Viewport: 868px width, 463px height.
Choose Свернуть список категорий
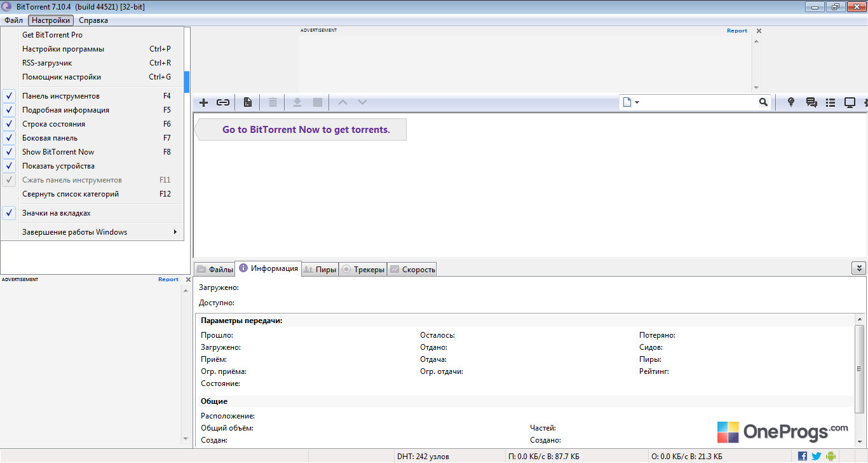coord(92,194)
